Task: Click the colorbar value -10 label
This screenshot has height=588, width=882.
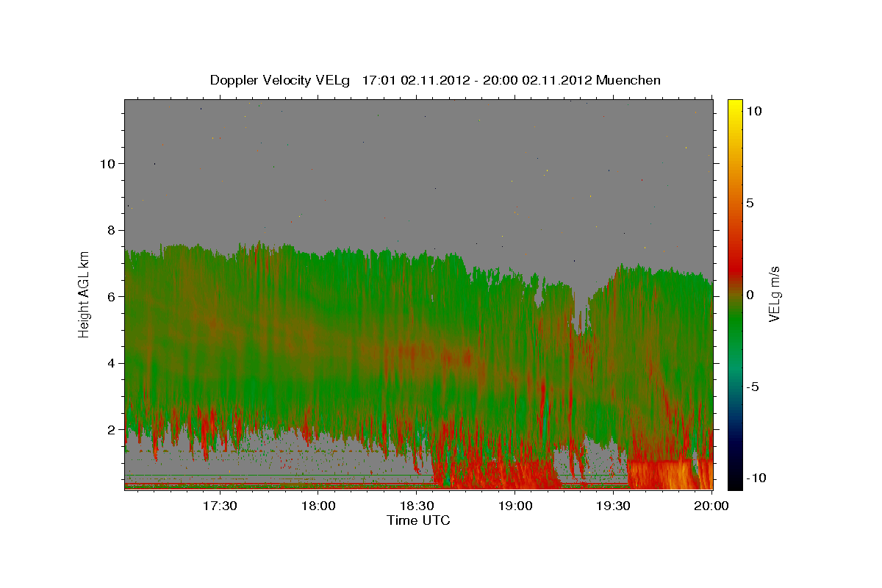Action: coord(757,478)
